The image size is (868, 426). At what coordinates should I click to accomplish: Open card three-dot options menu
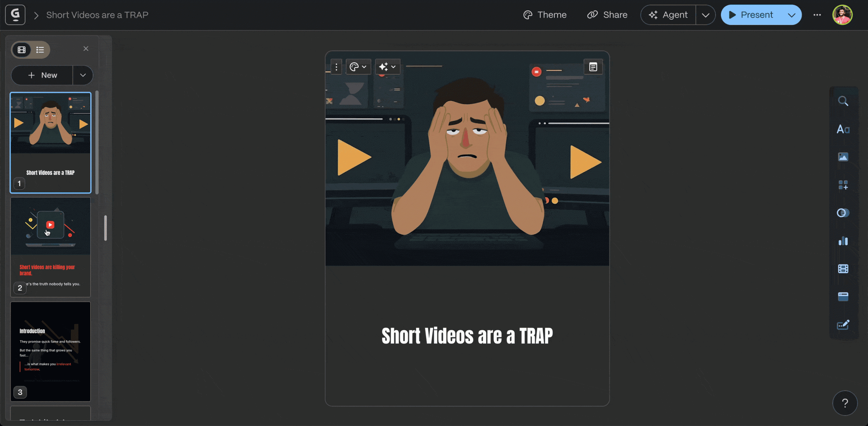point(336,67)
